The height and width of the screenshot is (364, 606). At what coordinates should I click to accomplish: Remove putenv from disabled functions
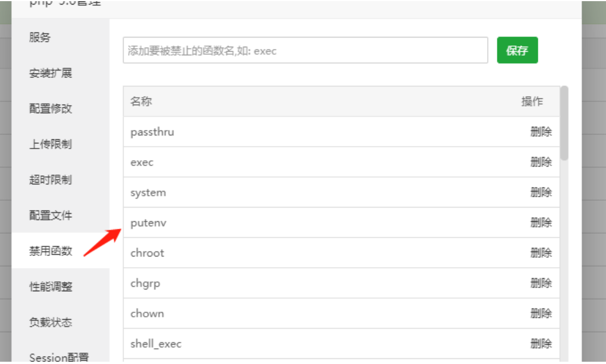[541, 222]
